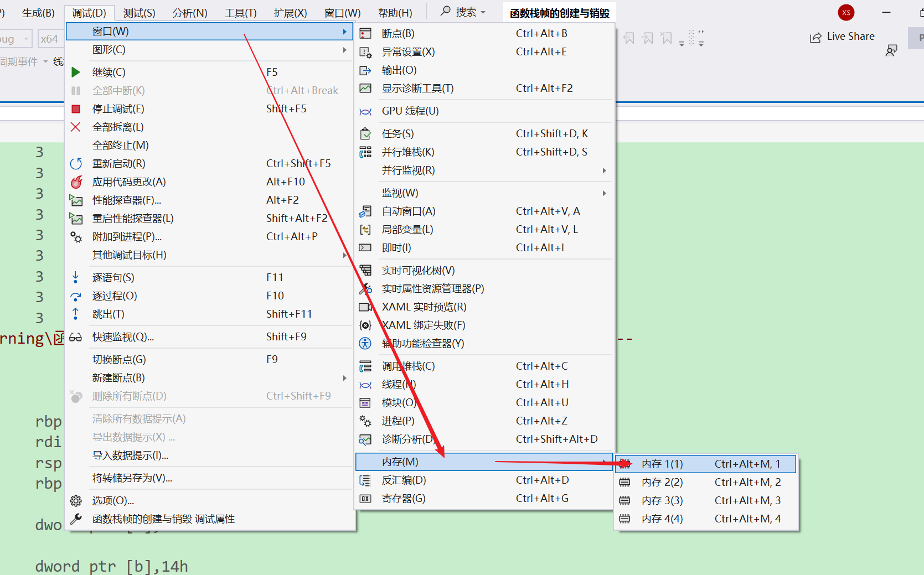
Task: Click the red XS account avatar
Action: 846,12
